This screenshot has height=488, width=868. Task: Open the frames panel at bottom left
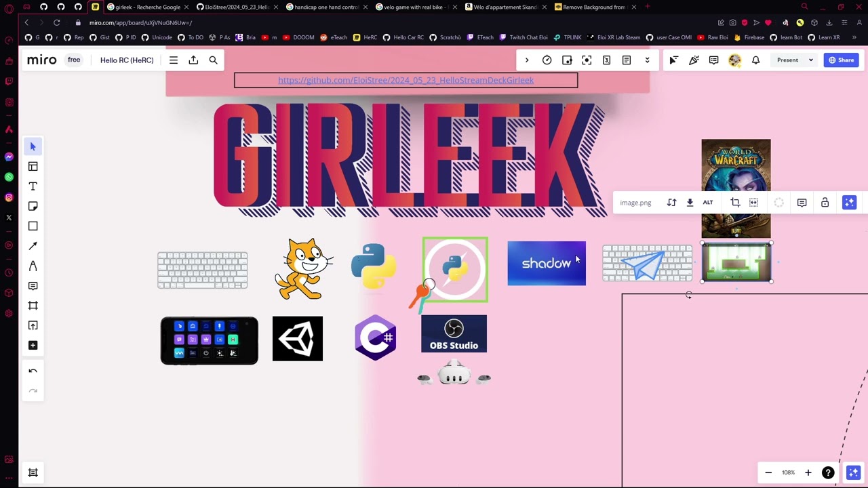(x=33, y=472)
